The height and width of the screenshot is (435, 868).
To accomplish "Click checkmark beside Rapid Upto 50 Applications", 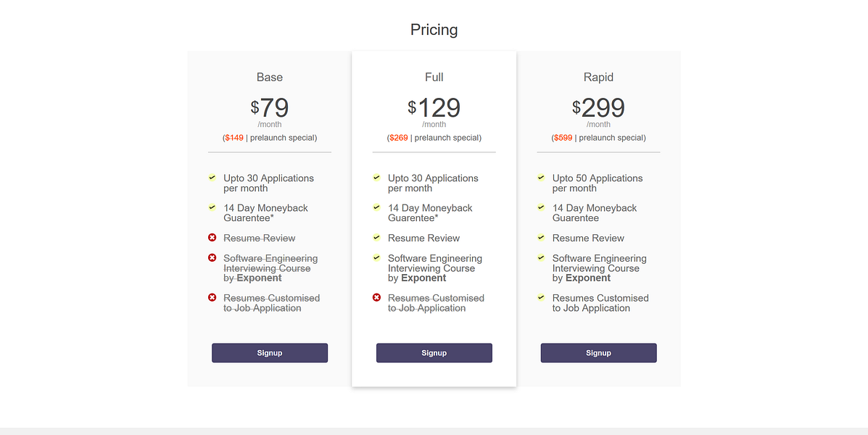I will [x=541, y=178].
